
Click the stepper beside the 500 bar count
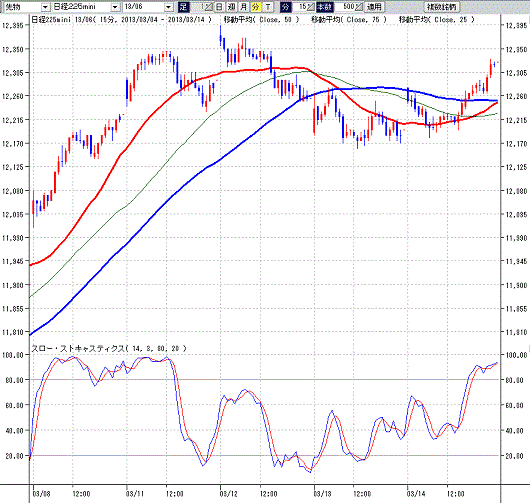[359, 7]
